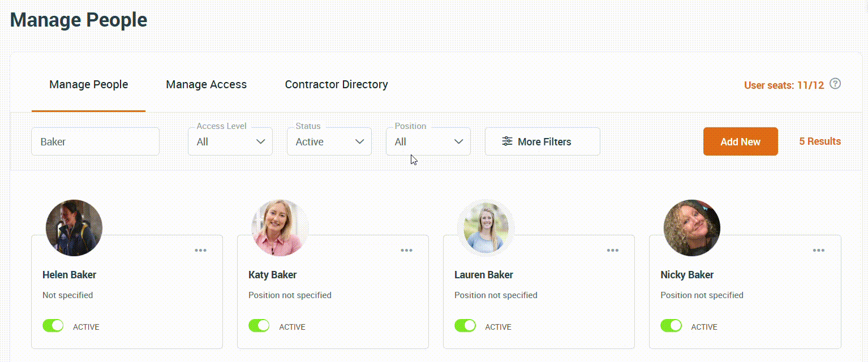Image resolution: width=868 pixels, height=362 pixels.
Task: Expand the Access Level dropdown
Action: [x=230, y=142]
